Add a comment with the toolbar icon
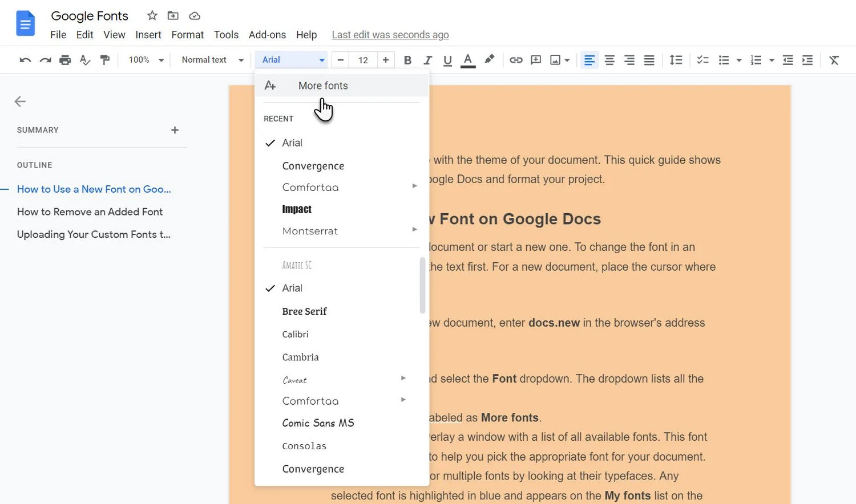 pyautogui.click(x=536, y=60)
